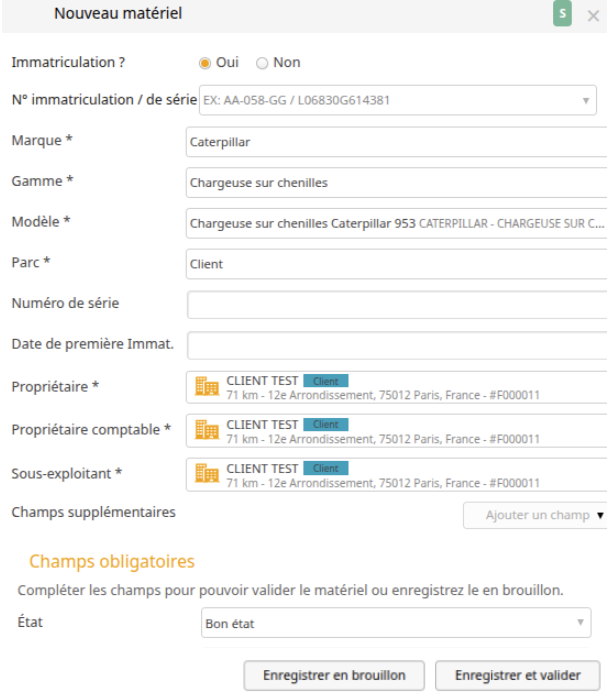This screenshot has width=615, height=699.
Task: Open the Ajouter un champ dropdown
Action: (x=535, y=515)
